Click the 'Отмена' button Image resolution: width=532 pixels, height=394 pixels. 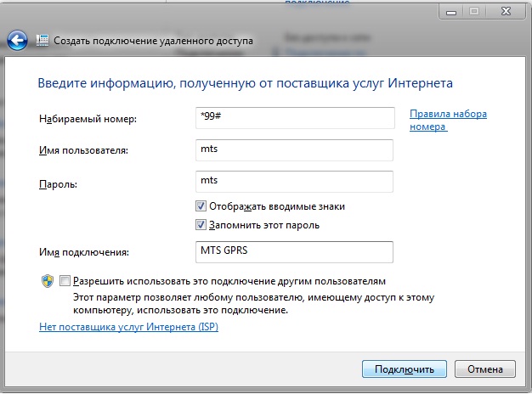[x=485, y=369]
